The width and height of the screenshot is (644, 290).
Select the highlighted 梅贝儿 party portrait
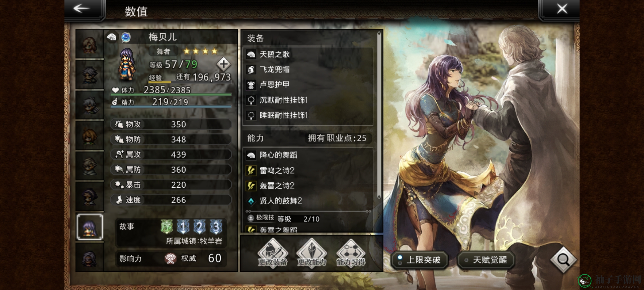(90, 227)
